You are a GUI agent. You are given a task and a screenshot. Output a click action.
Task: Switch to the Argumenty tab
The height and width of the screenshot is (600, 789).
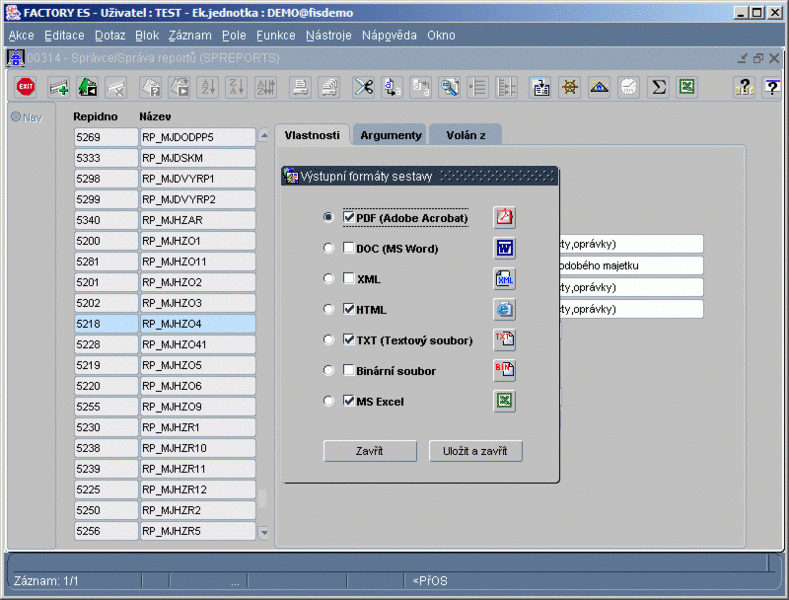pyautogui.click(x=391, y=135)
